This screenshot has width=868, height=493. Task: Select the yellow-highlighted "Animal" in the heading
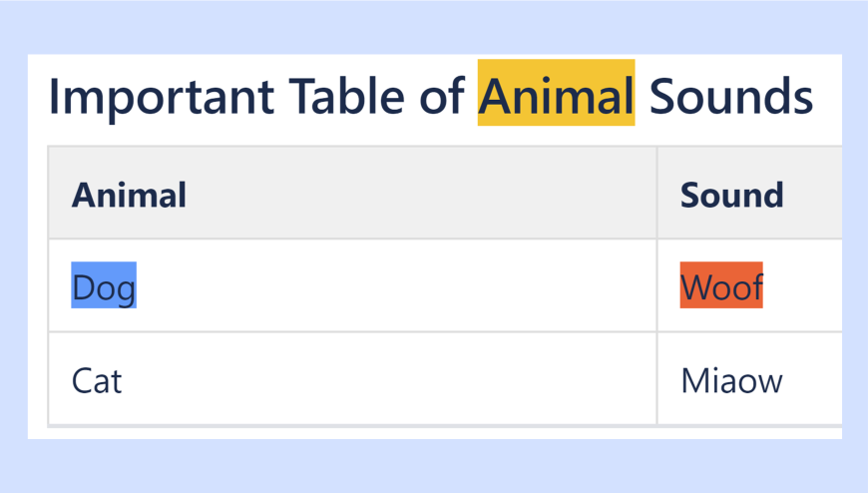pyautogui.click(x=556, y=96)
